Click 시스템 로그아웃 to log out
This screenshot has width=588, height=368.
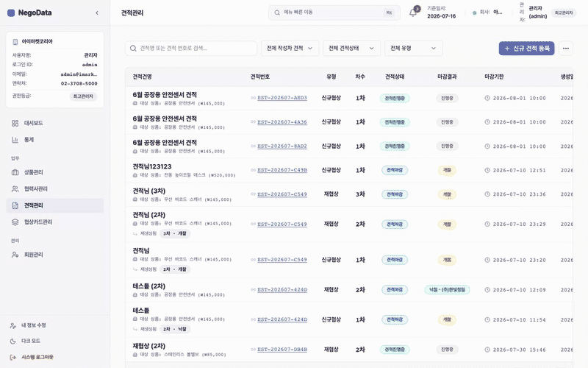coord(37,357)
